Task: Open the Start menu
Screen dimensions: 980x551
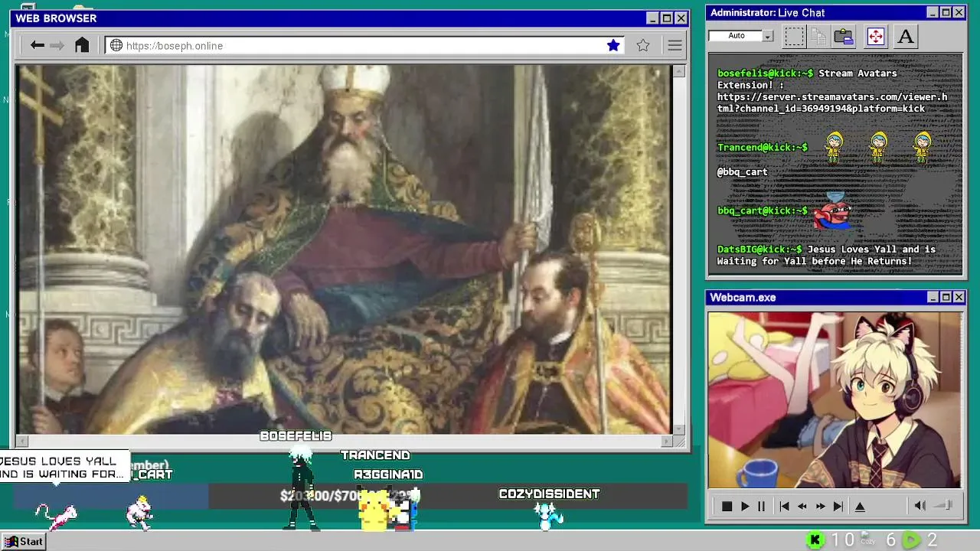Action: pos(23,541)
